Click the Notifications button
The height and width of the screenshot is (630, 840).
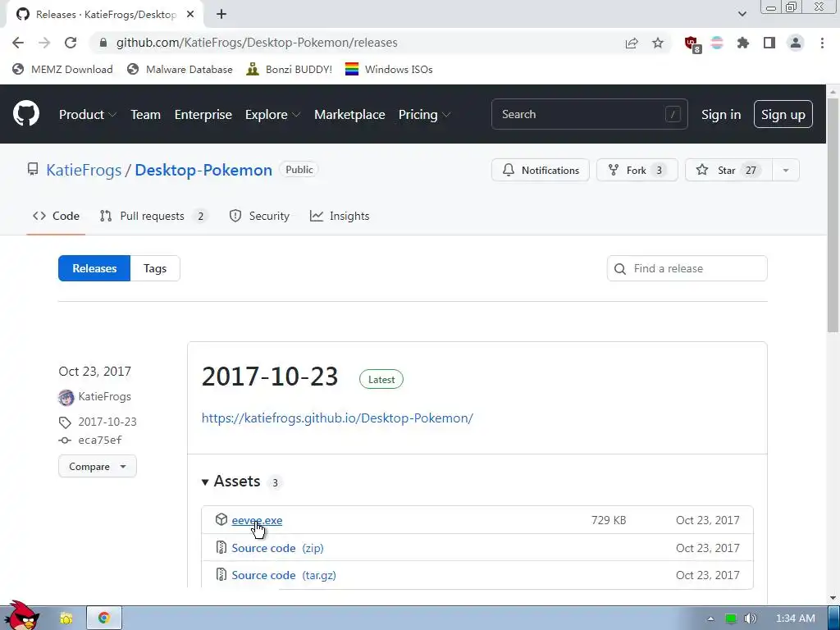pos(540,171)
